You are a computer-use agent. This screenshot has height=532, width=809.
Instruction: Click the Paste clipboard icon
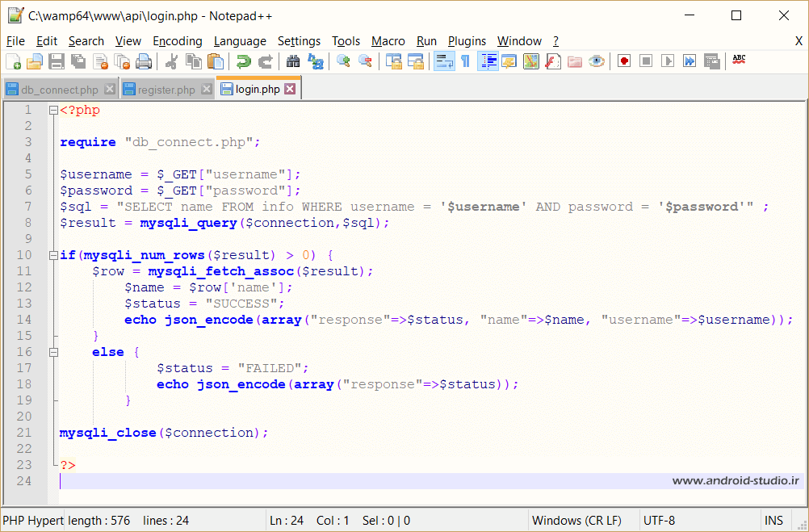coord(216,61)
